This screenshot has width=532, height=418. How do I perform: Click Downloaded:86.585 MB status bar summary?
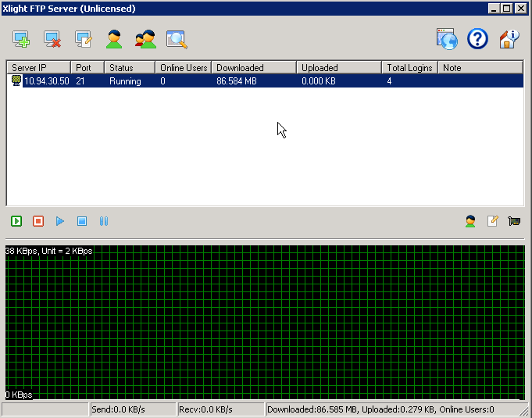click(x=380, y=409)
